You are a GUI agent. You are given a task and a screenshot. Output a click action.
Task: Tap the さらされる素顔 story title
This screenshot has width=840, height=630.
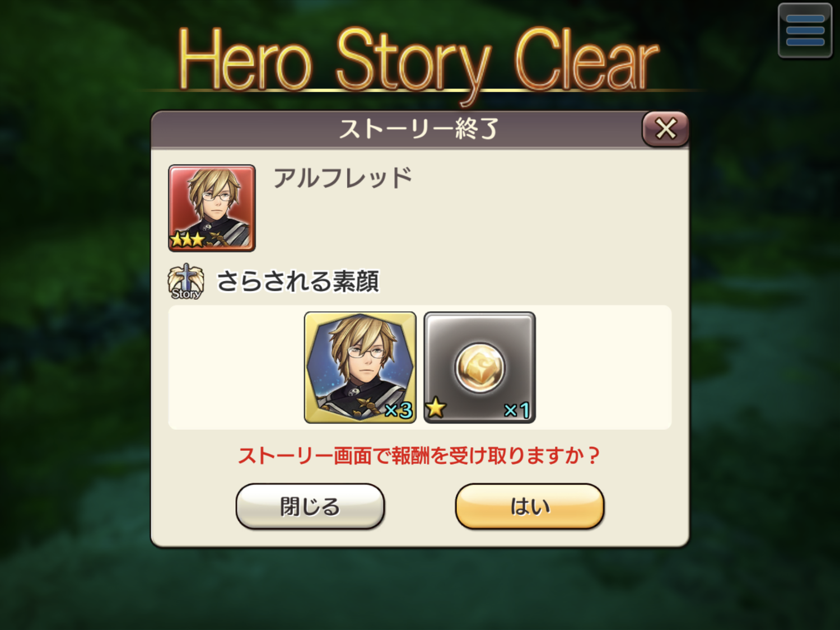pos(298,281)
